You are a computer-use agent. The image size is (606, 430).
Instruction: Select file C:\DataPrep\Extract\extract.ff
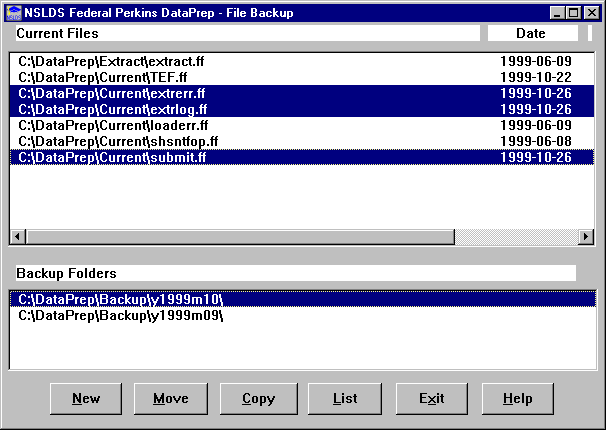click(x=302, y=61)
